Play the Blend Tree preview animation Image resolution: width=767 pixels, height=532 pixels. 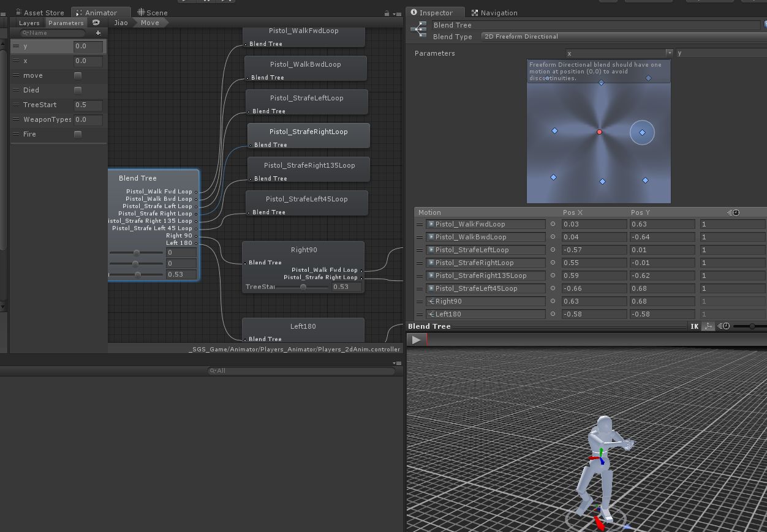click(x=417, y=340)
